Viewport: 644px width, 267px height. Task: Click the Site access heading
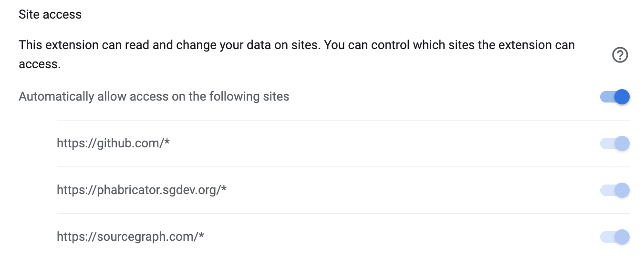pyautogui.click(x=50, y=15)
